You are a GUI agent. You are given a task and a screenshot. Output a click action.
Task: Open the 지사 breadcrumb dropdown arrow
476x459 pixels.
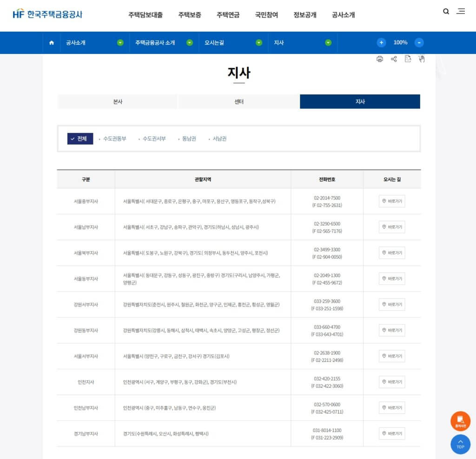[328, 42]
